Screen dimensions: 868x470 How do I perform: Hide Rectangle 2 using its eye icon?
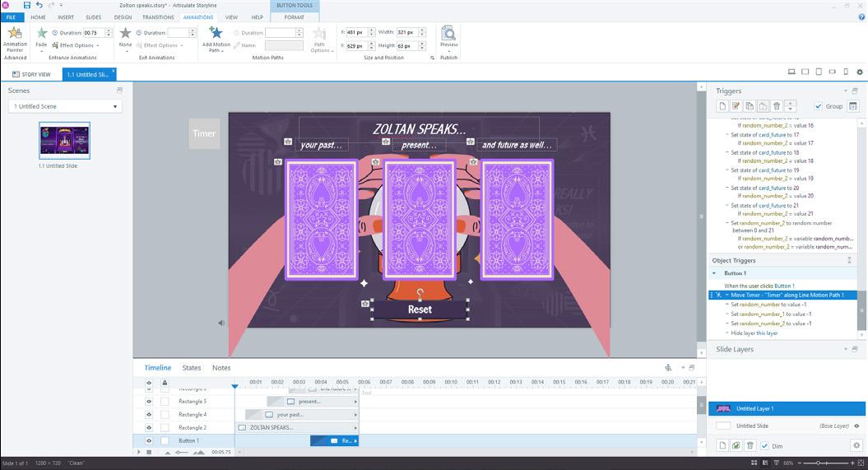149,428
